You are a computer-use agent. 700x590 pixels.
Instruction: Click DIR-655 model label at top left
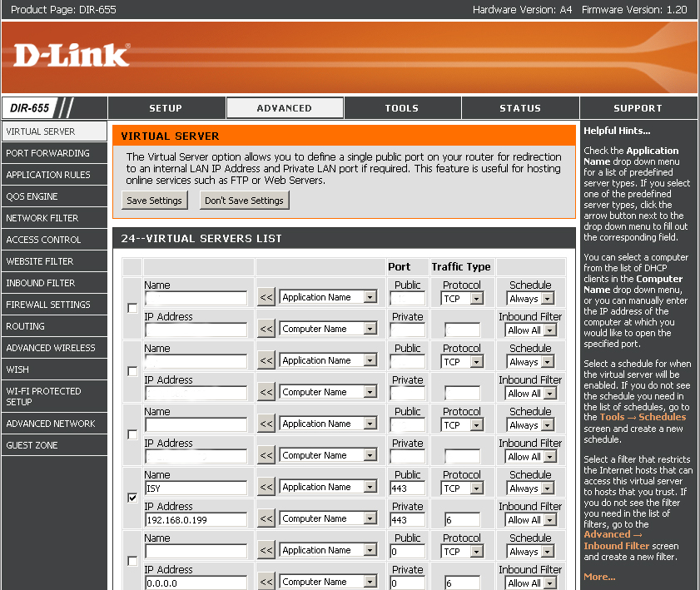29,108
